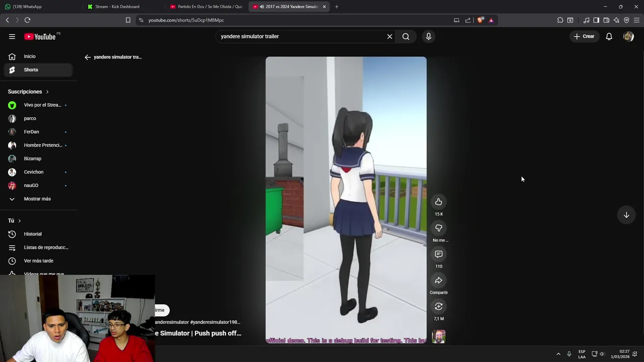Open the YouTube hamburger guide menu
Screen dimensions: 644x362
tap(12, 37)
